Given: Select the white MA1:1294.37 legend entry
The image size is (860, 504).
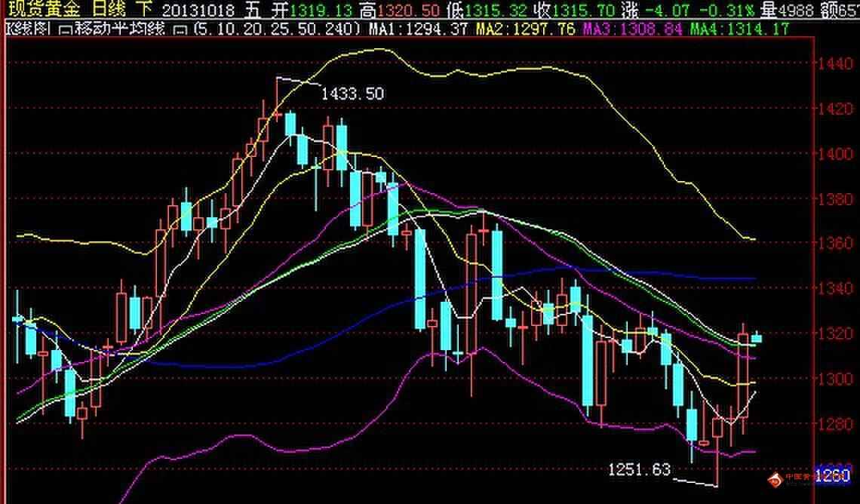Looking at the screenshot, I should coord(416,29).
